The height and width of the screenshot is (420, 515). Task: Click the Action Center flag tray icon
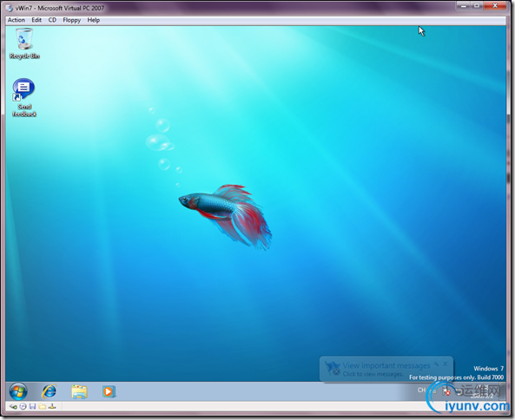446,391
